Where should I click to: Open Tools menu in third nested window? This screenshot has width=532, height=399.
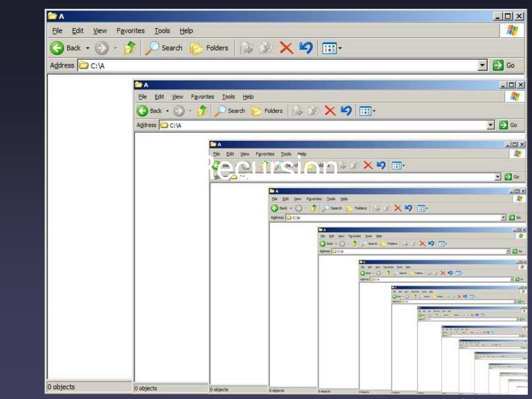[x=286, y=154]
